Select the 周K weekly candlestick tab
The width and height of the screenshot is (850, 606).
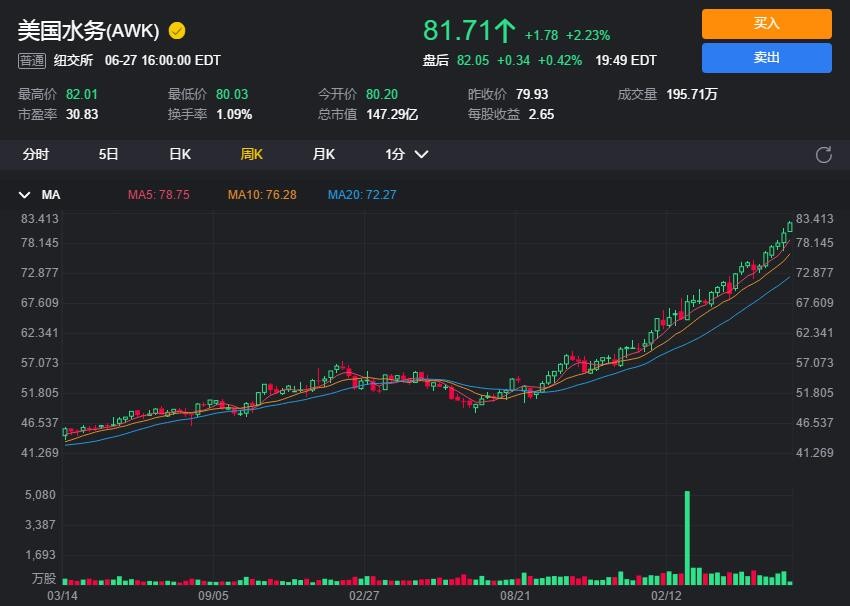coord(251,154)
